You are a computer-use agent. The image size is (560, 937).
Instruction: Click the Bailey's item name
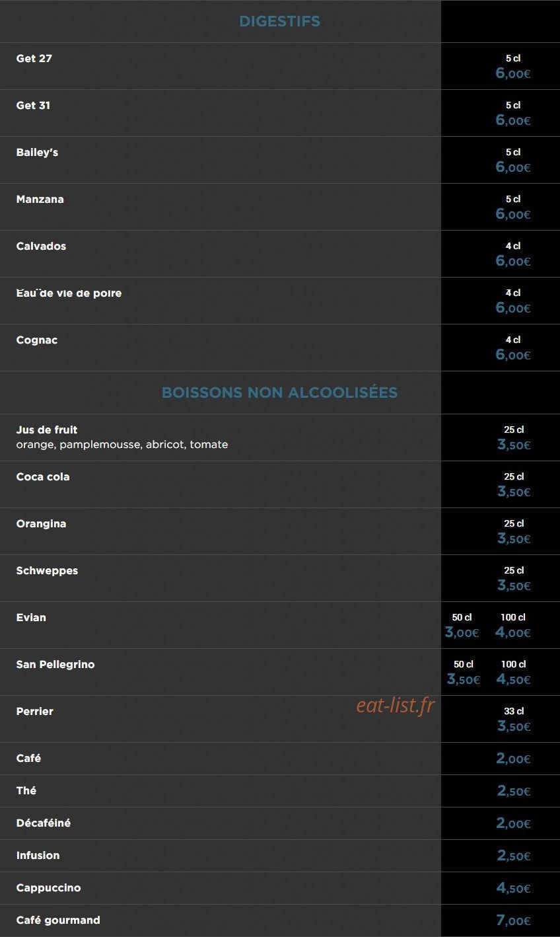(37, 152)
